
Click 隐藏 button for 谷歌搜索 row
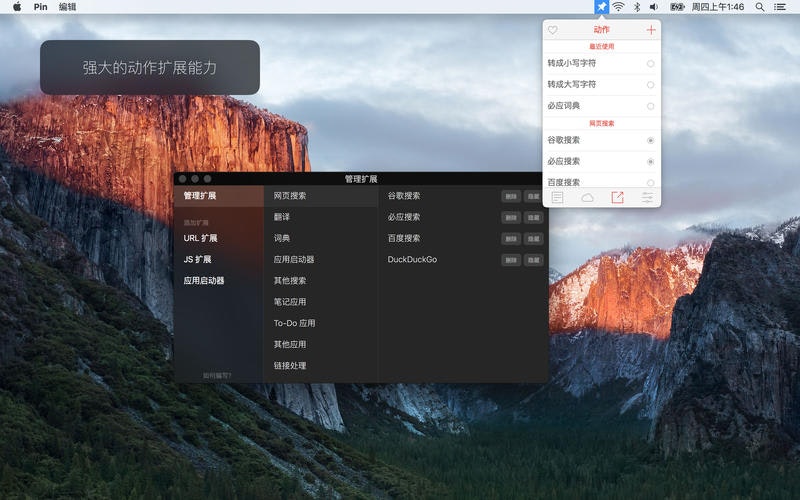pos(533,196)
